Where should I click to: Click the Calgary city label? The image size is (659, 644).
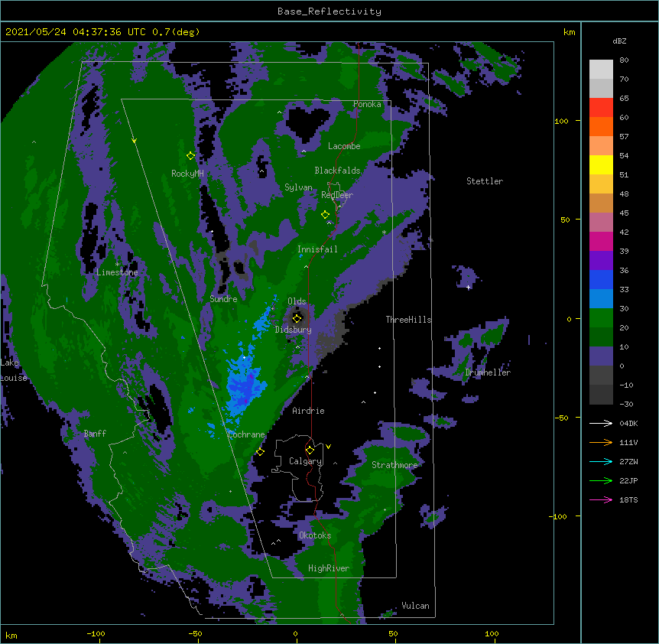point(305,461)
